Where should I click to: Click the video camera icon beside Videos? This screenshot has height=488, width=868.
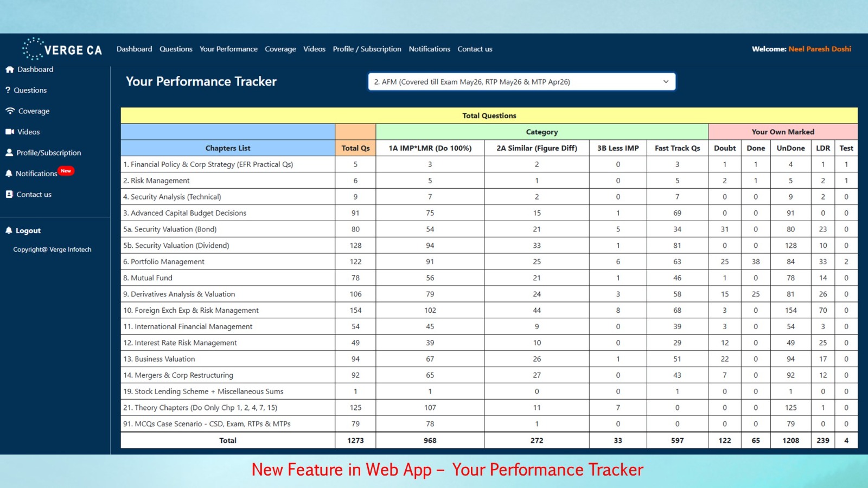click(x=10, y=132)
